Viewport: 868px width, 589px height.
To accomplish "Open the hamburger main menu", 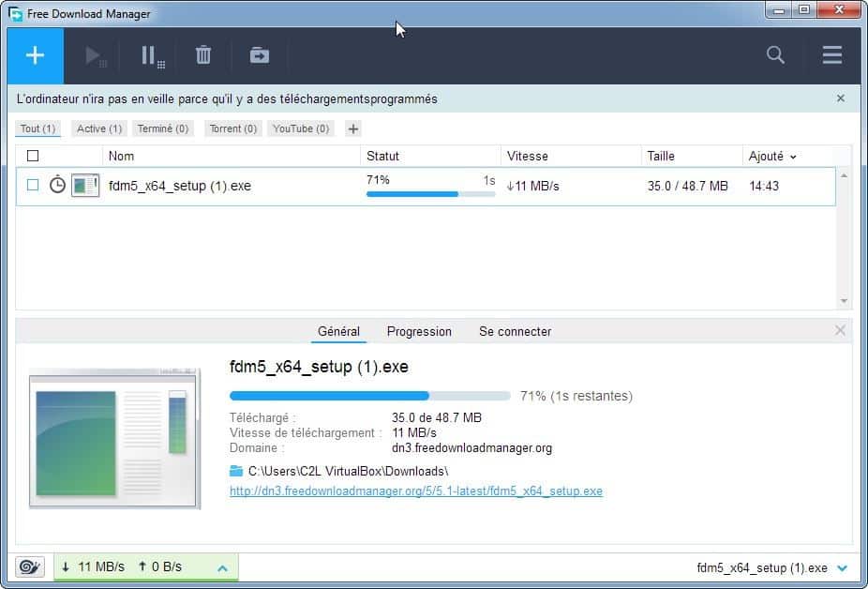I will 832,54.
